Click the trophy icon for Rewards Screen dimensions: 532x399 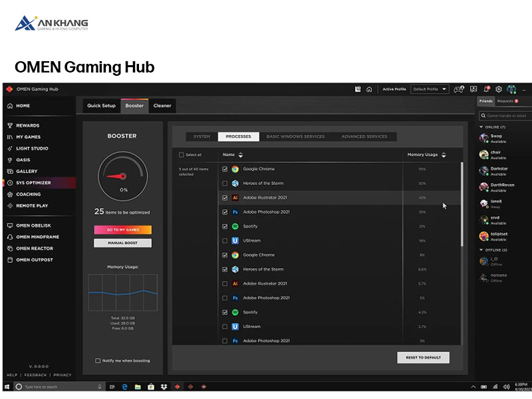click(10, 126)
